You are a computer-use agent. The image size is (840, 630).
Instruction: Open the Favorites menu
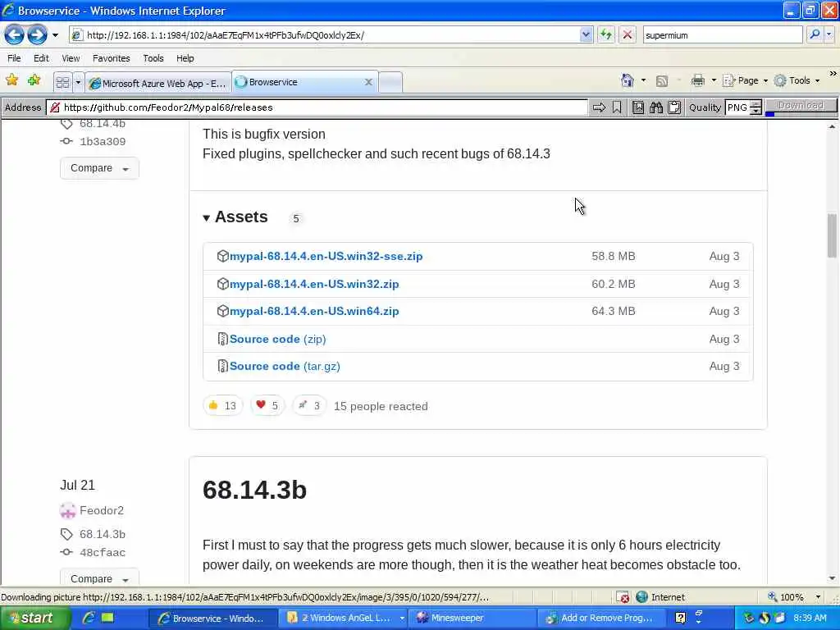[112, 58]
